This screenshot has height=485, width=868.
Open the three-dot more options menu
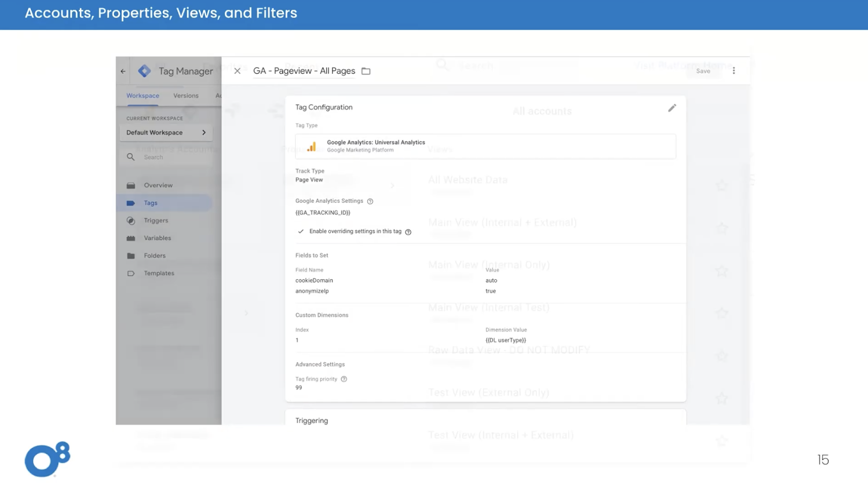[x=734, y=71]
